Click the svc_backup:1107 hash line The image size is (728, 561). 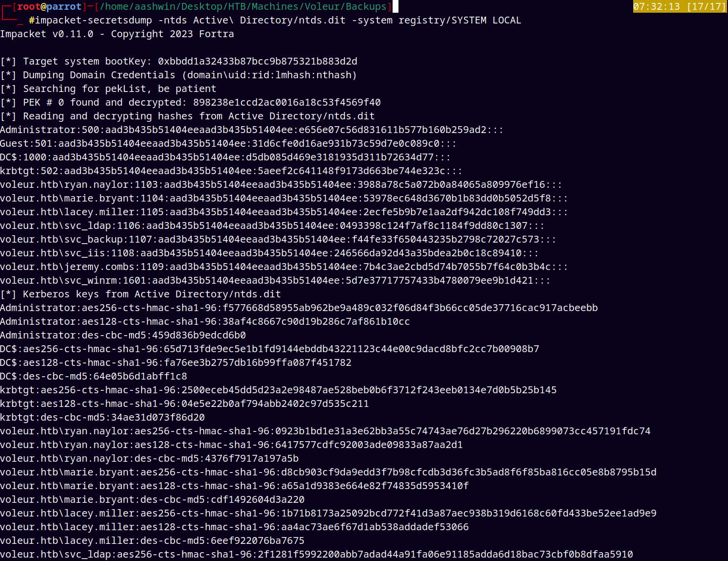coord(278,239)
